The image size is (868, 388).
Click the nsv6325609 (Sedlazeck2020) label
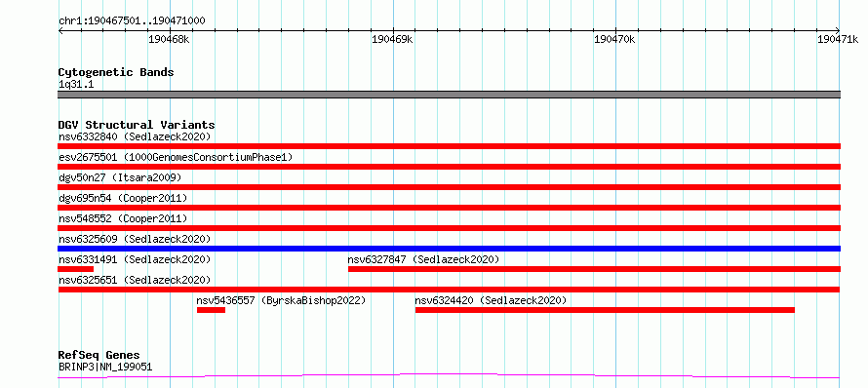click(x=135, y=239)
